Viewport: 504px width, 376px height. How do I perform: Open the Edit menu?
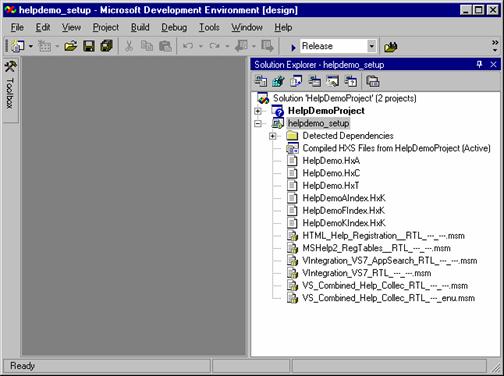pyautogui.click(x=43, y=27)
